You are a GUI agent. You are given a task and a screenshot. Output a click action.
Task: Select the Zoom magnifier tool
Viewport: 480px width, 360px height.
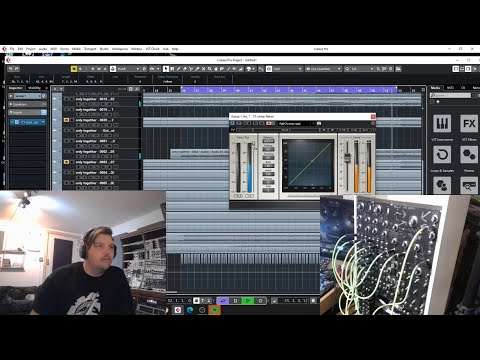click(210, 69)
